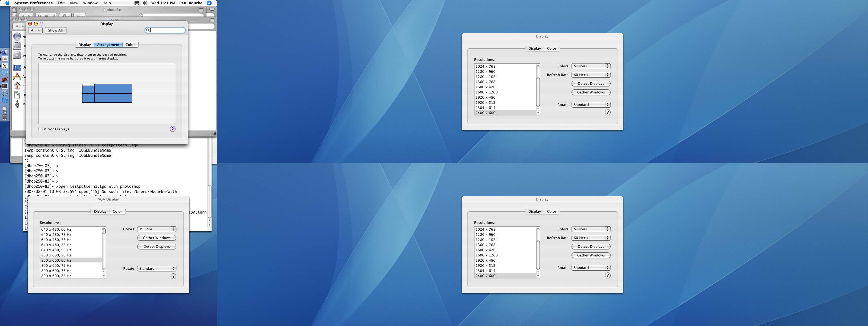The width and height of the screenshot is (868, 326).
Task: Open the Finder action gear dropdown in pbourke window
Action: coord(65,15)
